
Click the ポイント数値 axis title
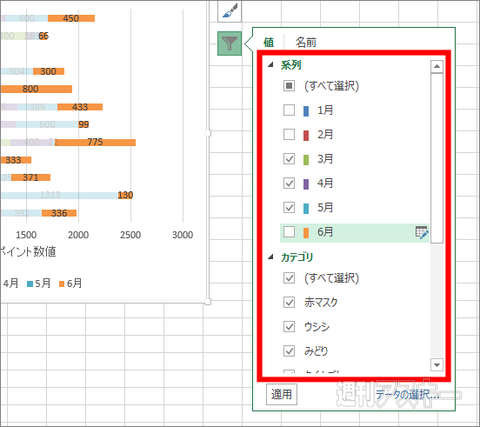[28, 252]
